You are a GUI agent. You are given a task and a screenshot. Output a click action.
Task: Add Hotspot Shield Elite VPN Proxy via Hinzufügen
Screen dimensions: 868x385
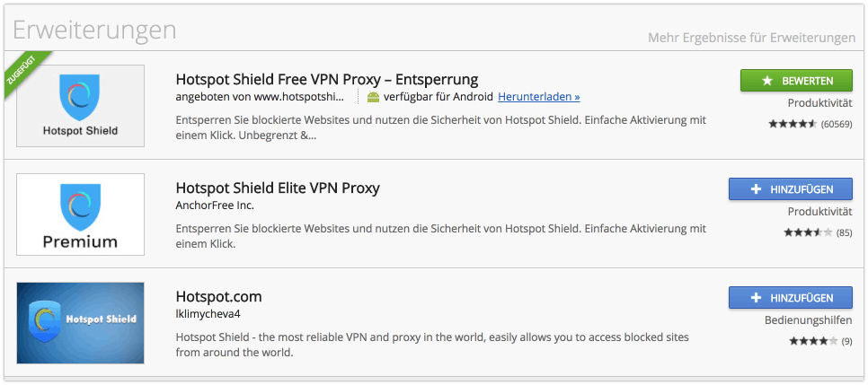(x=791, y=189)
